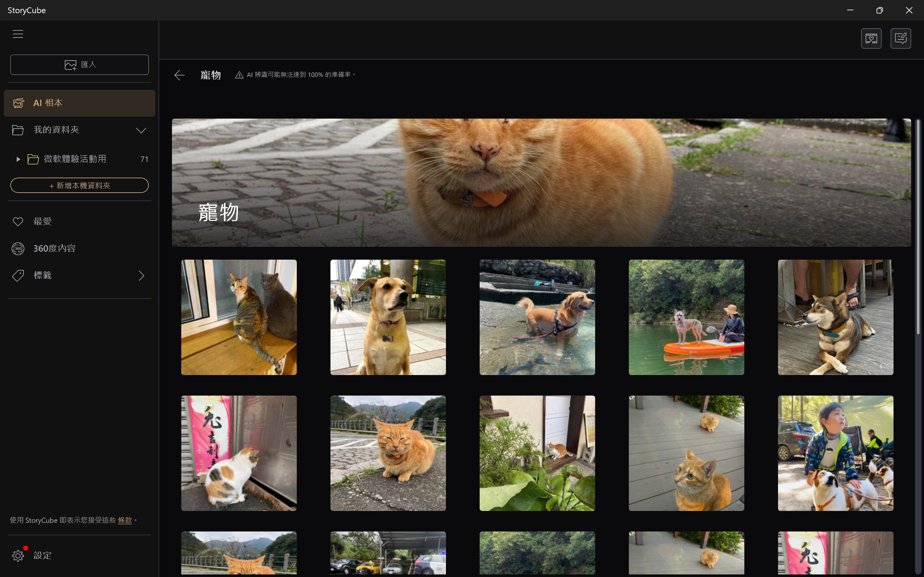Screen dimensions: 924x577
Task: Open the note edit icon at top right
Action: (x=900, y=38)
